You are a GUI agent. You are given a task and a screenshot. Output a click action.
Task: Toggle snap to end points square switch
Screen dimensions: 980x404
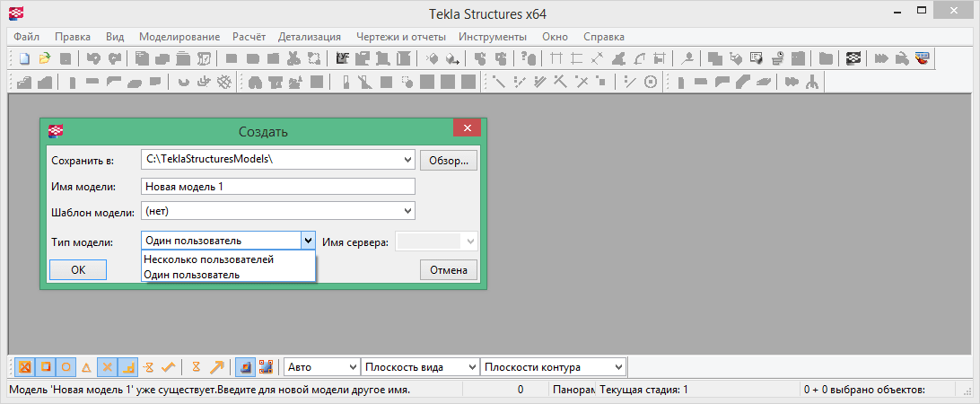[46, 366]
